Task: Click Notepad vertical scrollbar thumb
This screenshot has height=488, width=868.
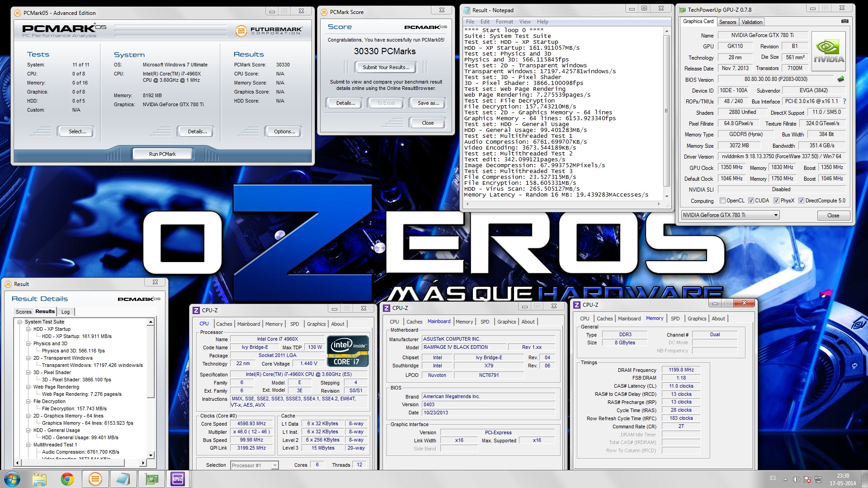Action: 666,111
